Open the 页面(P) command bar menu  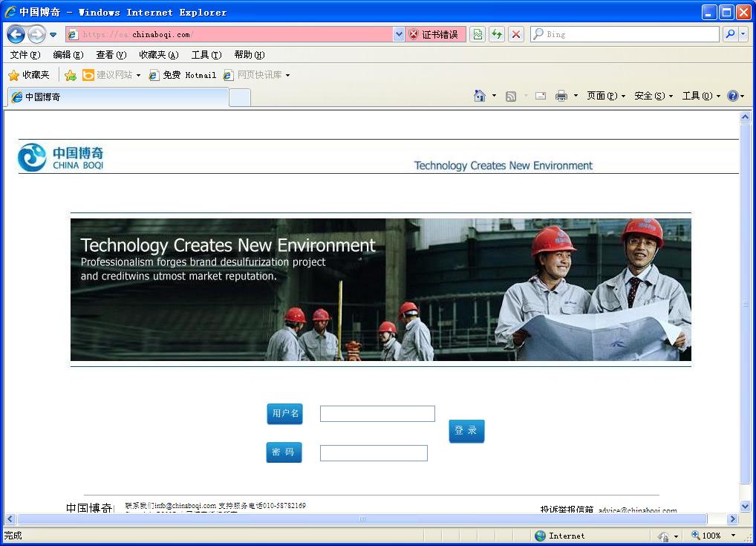tap(605, 96)
